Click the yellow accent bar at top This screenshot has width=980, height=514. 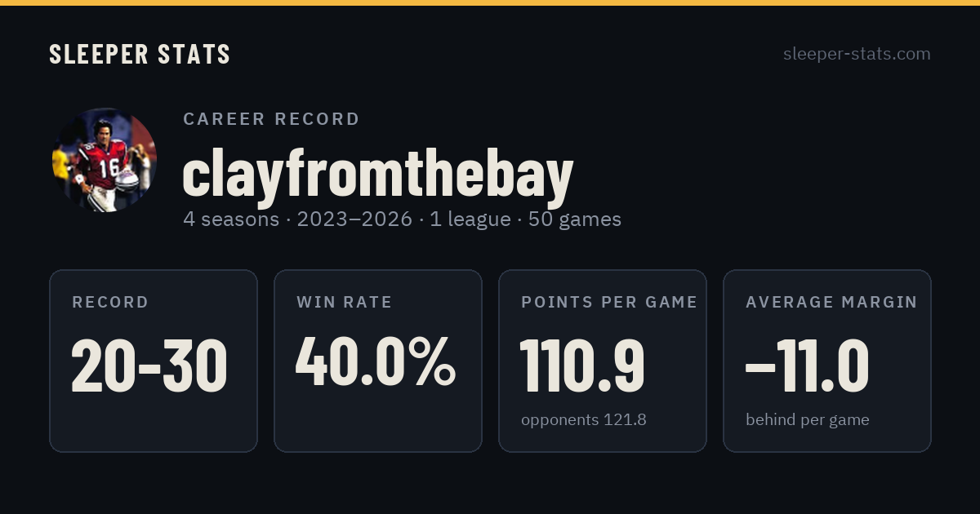(490, 2)
